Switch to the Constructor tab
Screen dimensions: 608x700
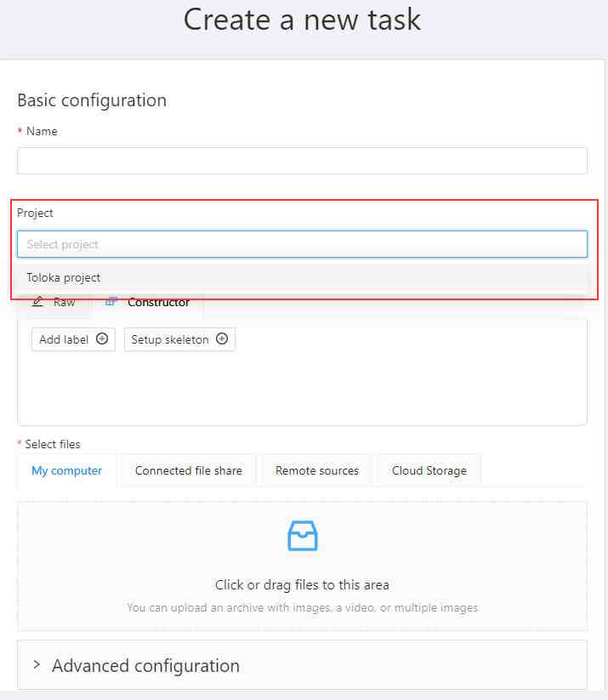[158, 303]
